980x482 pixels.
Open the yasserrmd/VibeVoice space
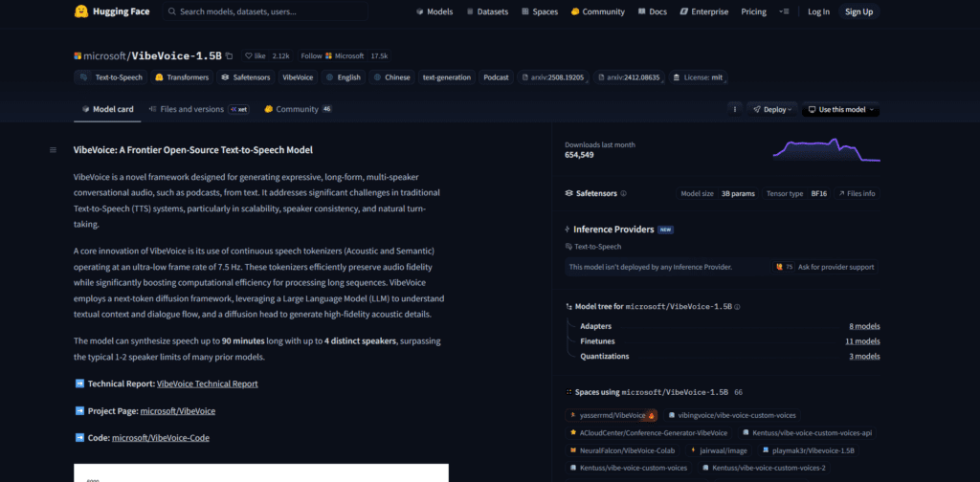612,415
